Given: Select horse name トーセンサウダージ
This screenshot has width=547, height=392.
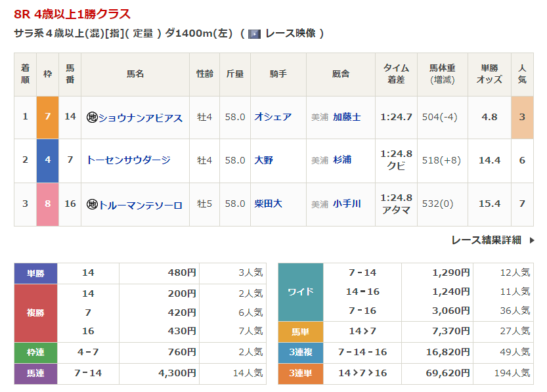Looking at the screenshot, I should (128, 160).
